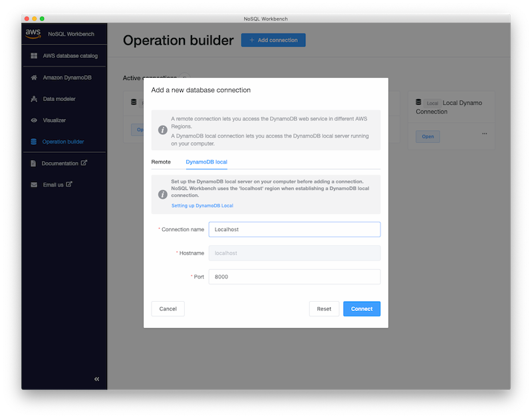Click the Operation builder database icon
532x418 pixels.
click(34, 142)
